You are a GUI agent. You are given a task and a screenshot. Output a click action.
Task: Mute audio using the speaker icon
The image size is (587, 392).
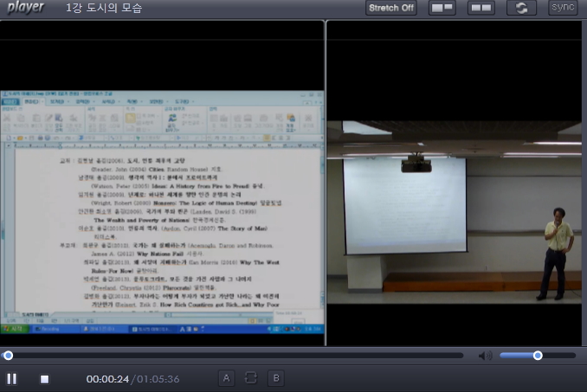[x=485, y=356]
